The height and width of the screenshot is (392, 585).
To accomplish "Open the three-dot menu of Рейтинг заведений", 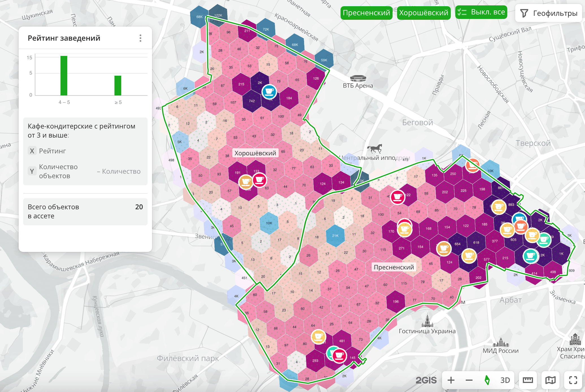I will [x=140, y=38].
